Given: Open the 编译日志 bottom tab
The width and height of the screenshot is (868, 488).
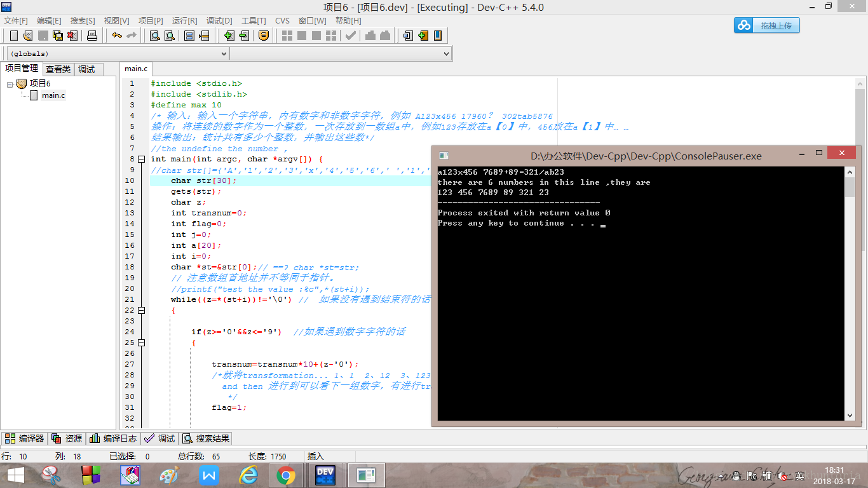Looking at the screenshot, I should pos(113,438).
